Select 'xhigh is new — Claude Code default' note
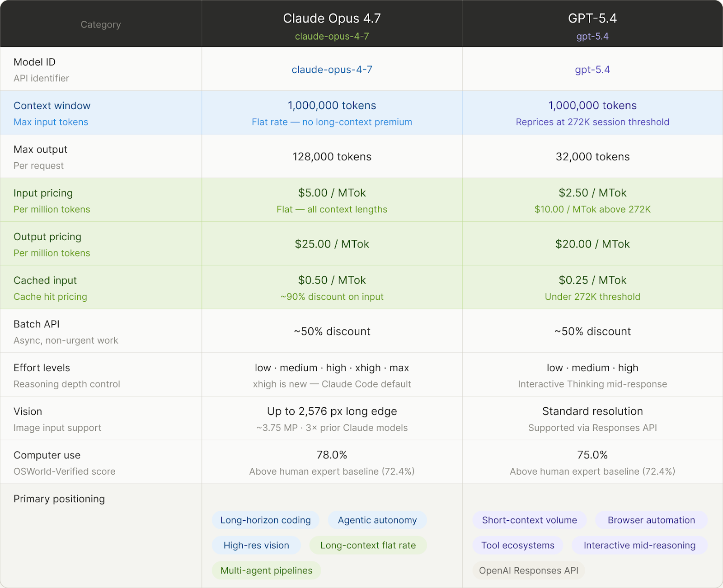The width and height of the screenshot is (723, 588). pyautogui.click(x=332, y=384)
